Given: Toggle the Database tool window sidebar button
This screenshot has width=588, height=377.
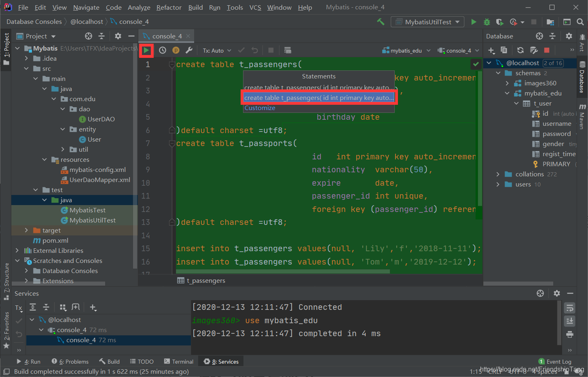Looking at the screenshot, I should click(582, 77).
